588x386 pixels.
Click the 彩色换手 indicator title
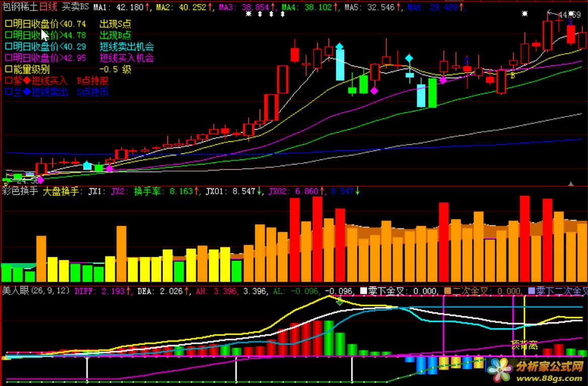pos(20,191)
